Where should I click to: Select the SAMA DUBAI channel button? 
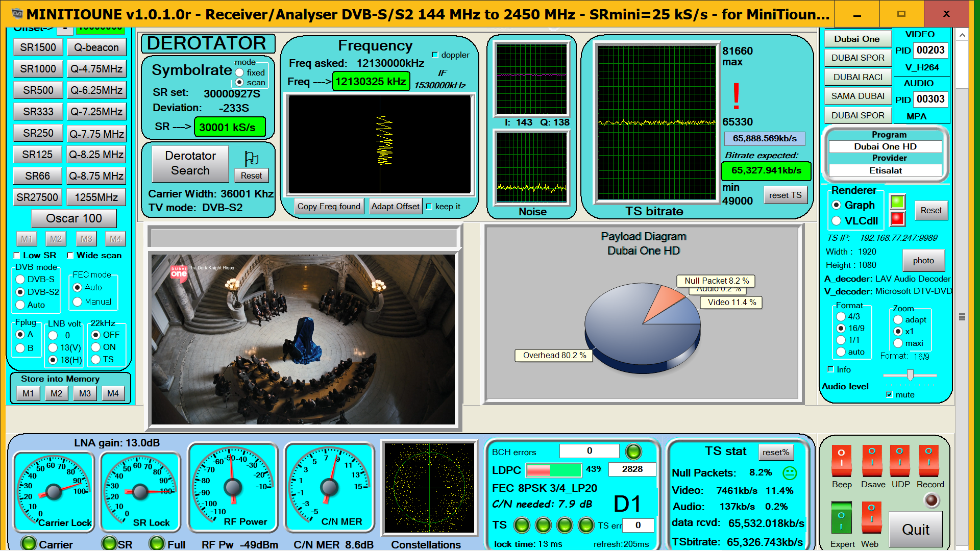pyautogui.click(x=857, y=96)
